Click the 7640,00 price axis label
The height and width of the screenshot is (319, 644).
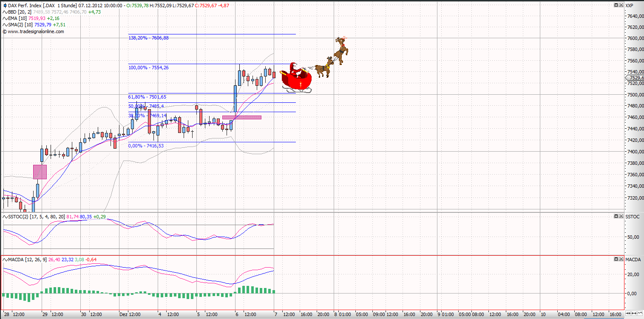[x=635, y=16]
